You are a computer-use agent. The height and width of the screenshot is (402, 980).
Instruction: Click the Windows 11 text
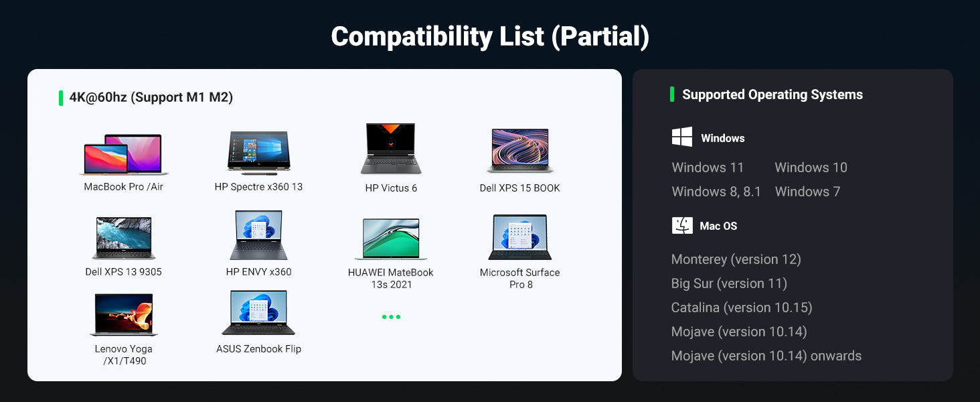coord(708,167)
